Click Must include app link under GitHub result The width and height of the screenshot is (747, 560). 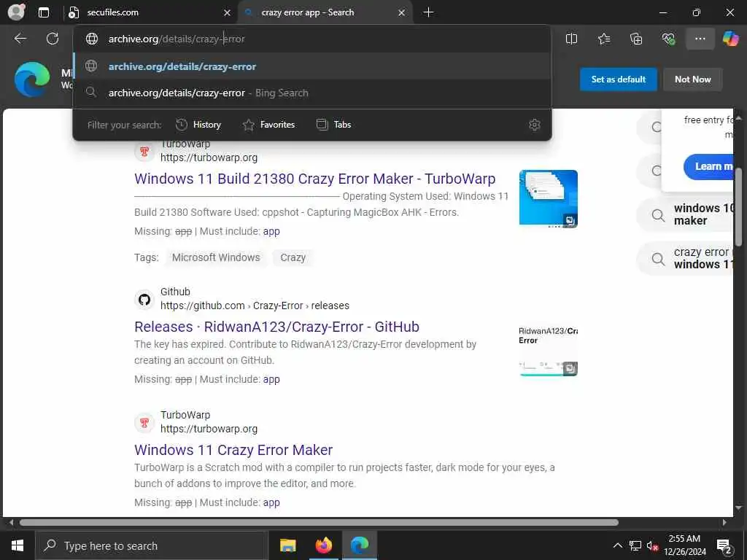[271, 379]
